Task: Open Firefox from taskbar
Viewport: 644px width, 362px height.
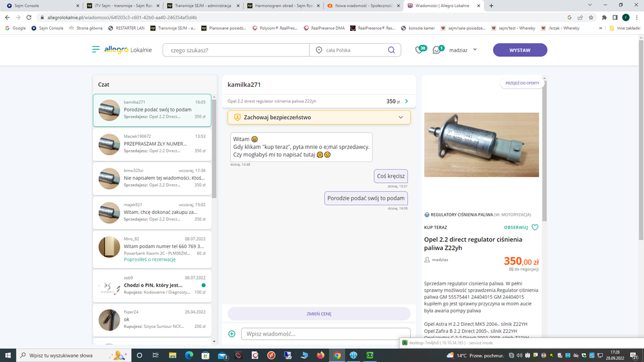Action: (x=320, y=356)
